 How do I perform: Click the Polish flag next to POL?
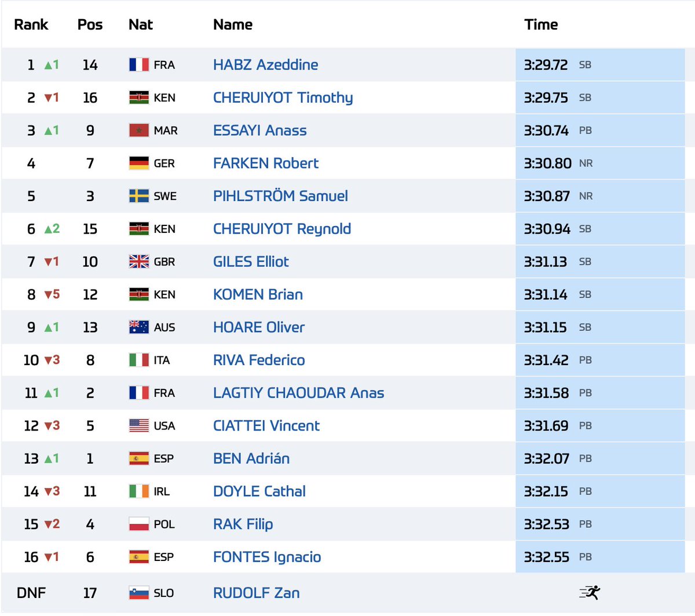tap(139, 524)
